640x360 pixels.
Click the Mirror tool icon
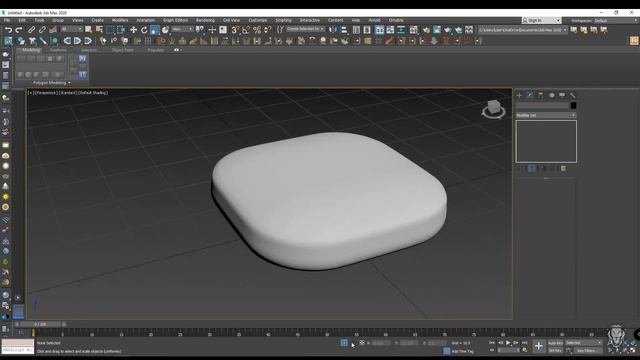pyautogui.click(x=333, y=30)
